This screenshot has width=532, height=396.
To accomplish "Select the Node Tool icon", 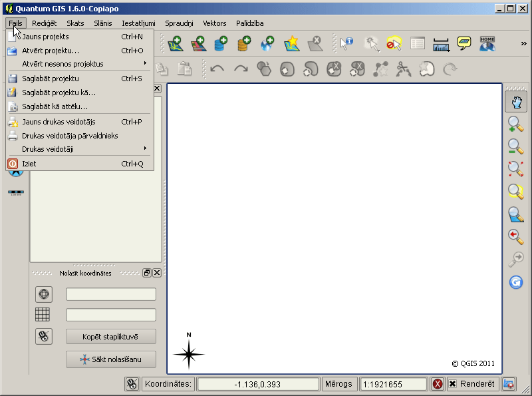I will 380,69.
